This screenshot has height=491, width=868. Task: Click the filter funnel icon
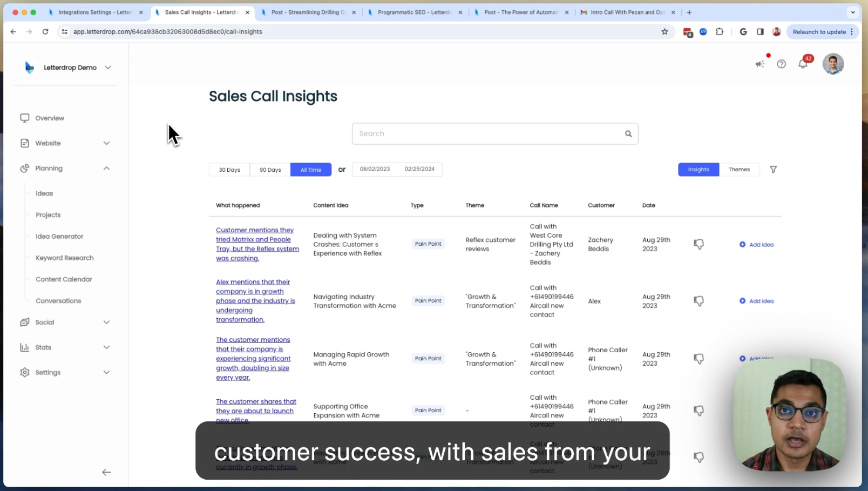pyautogui.click(x=773, y=170)
